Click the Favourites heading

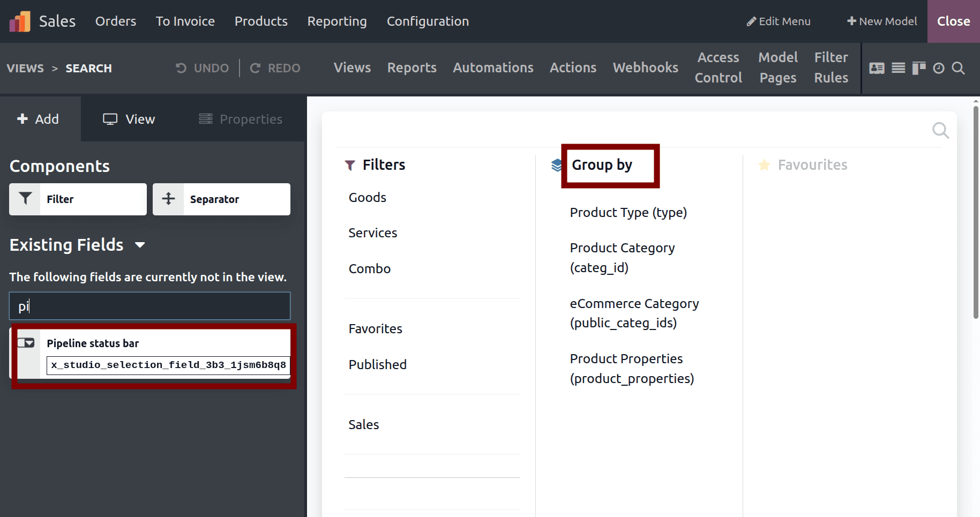812,165
